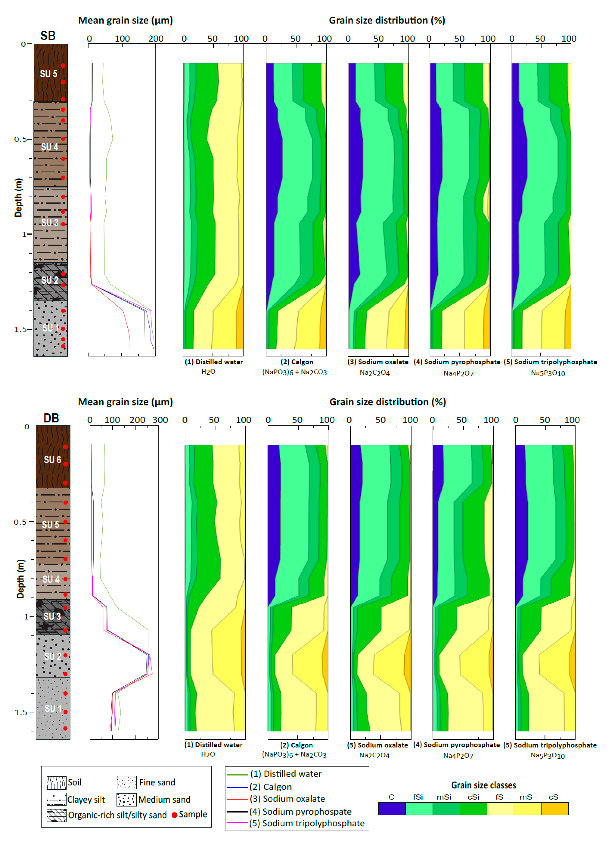Viewport: 616px width, 842px height.
Task: Click the bottom (3) Sodium oxalate chart label
Action: click(377, 745)
